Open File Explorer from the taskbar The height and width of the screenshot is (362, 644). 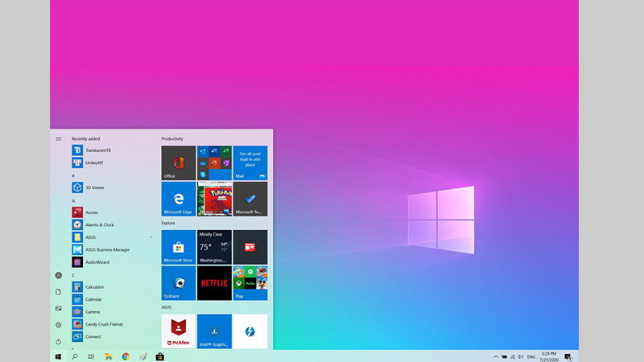click(108, 356)
